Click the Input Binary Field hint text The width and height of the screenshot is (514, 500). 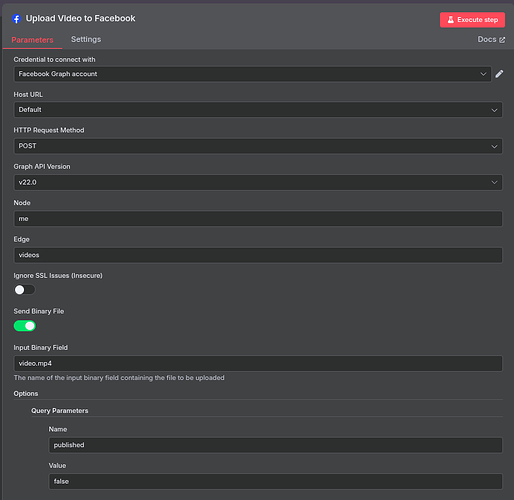119,378
